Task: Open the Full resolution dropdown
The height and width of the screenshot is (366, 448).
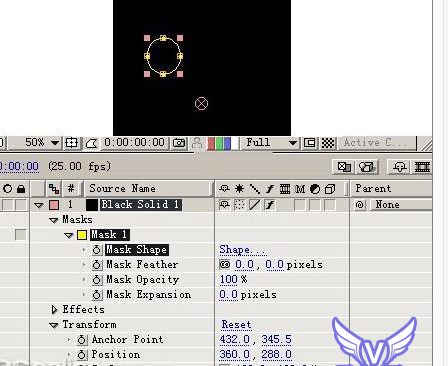Action: (293, 143)
